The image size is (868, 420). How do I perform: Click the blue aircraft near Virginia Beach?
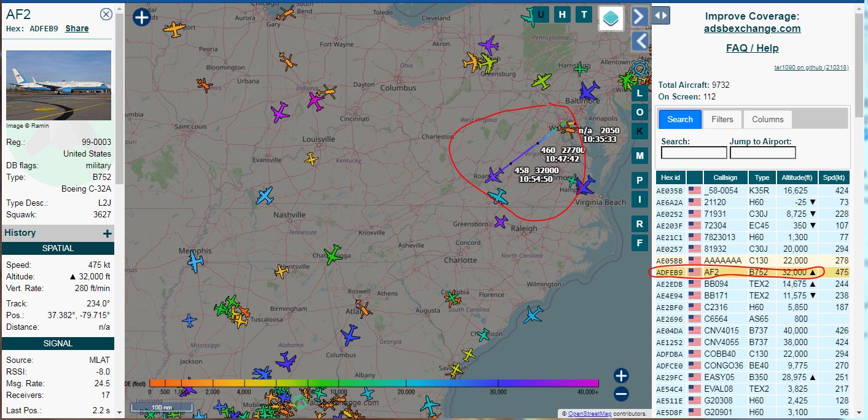(x=585, y=185)
